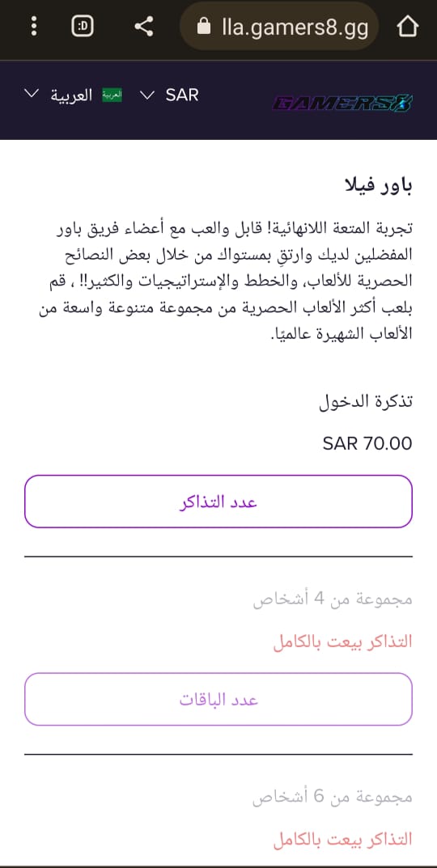
Task: Open the العربية language dropdown
Action: (73, 95)
